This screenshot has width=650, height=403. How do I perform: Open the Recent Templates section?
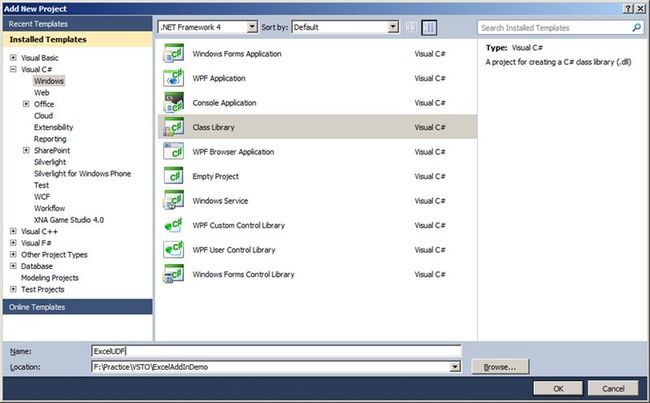coord(77,24)
